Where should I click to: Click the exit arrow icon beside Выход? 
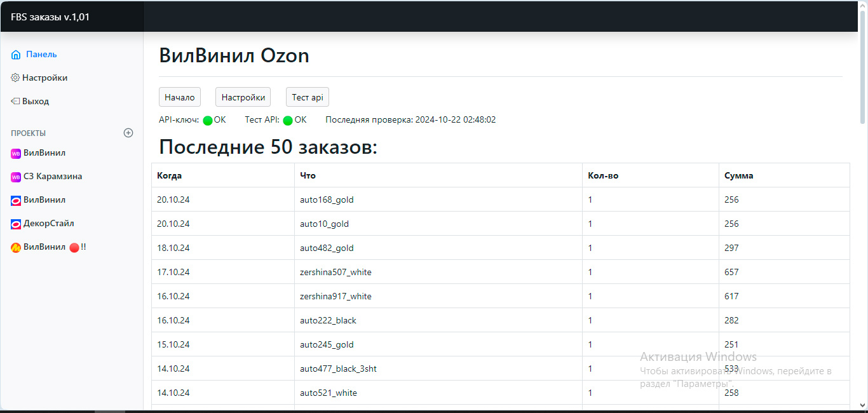pos(15,101)
